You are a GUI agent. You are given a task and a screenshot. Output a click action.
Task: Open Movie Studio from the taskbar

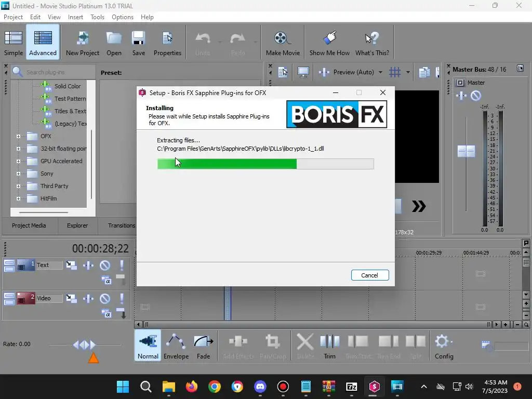(x=397, y=387)
